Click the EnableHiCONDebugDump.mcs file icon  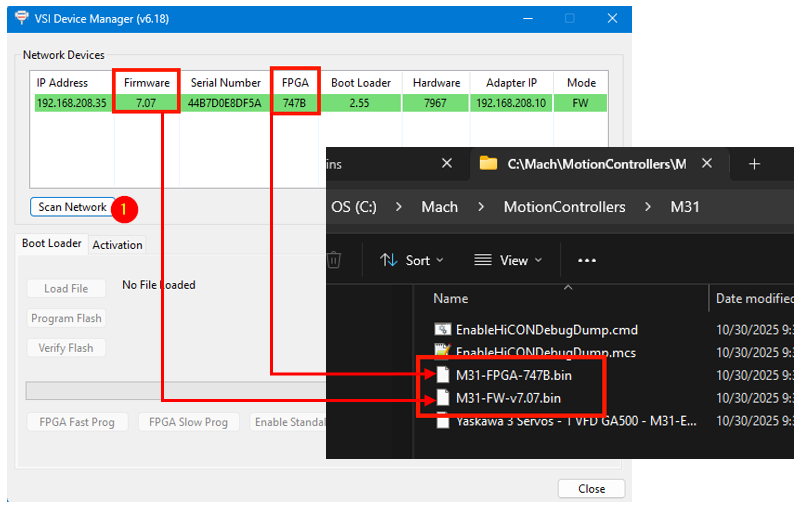443,352
